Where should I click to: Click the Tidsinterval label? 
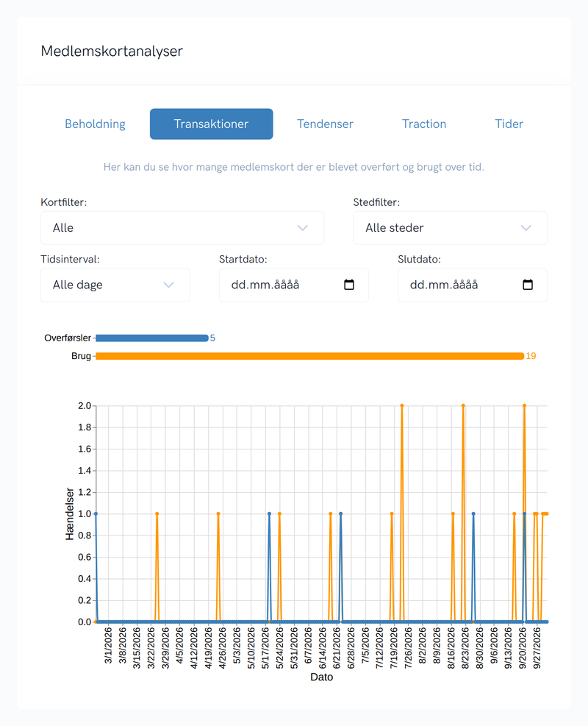pos(70,259)
